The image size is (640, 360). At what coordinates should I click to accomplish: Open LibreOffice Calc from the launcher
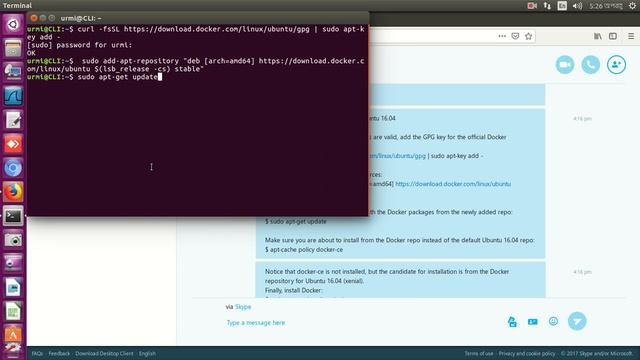click(13, 312)
